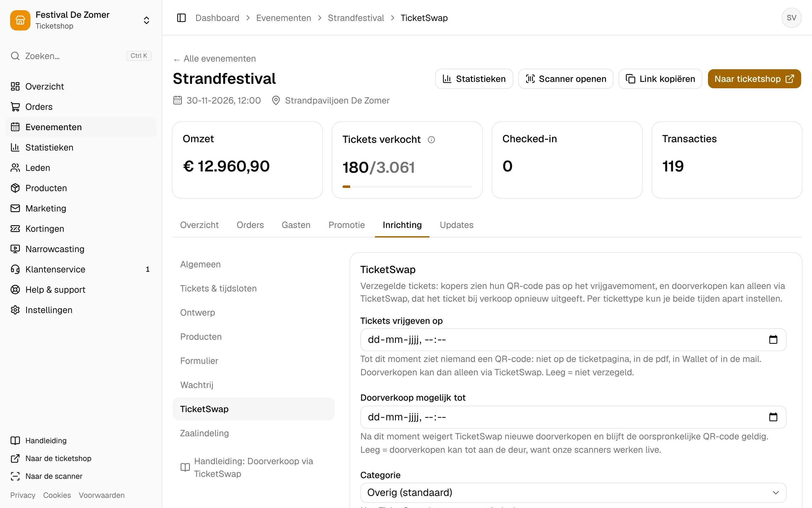Viewport: 812px width, 508px height.
Task: Open calendar picker for Tickets vrijgeven op
Action: (773, 340)
